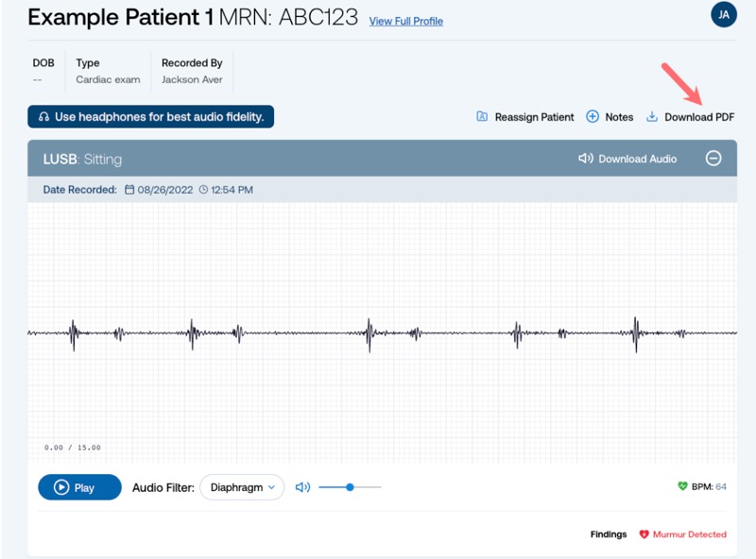756x559 pixels.
Task: Open View Full Profile link
Action: click(406, 21)
